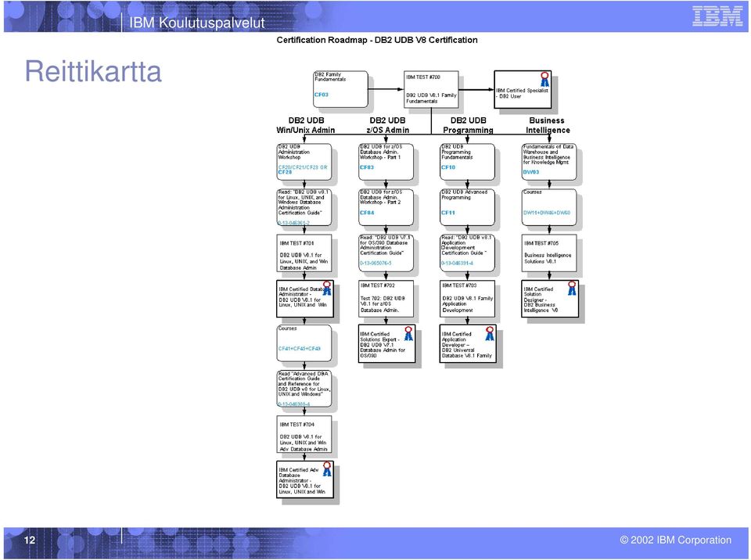Click the 'DB2 Family Fundamentals' box title
The image size is (751, 560).
point(330,77)
